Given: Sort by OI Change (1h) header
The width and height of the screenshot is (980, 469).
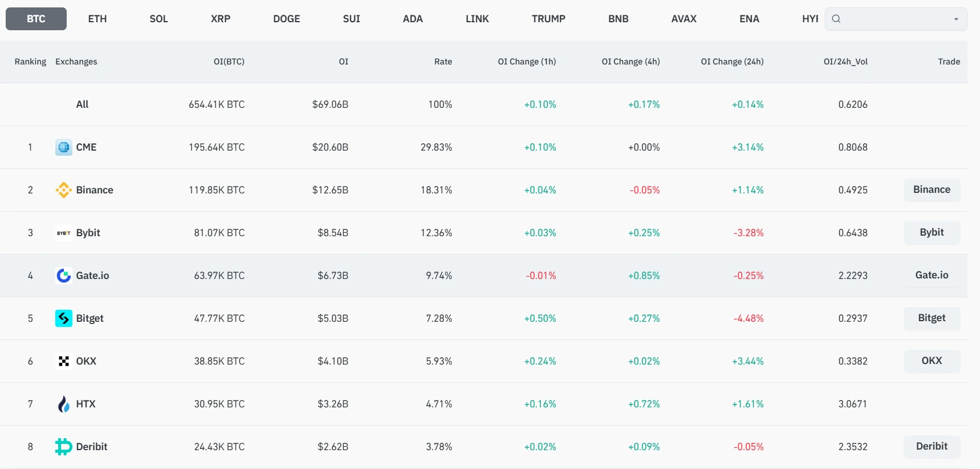Looking at the screenshot, I should click(527, 62).
